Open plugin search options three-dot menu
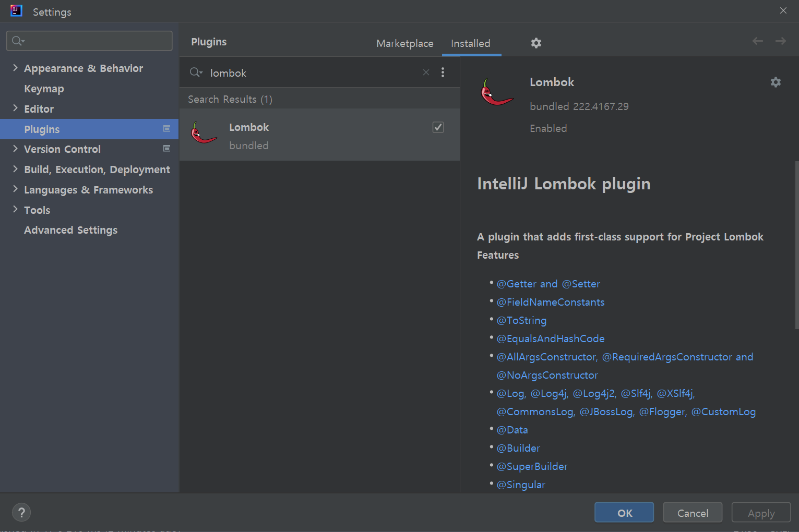This screenshot has width=799, height=532. coord(443,72)
